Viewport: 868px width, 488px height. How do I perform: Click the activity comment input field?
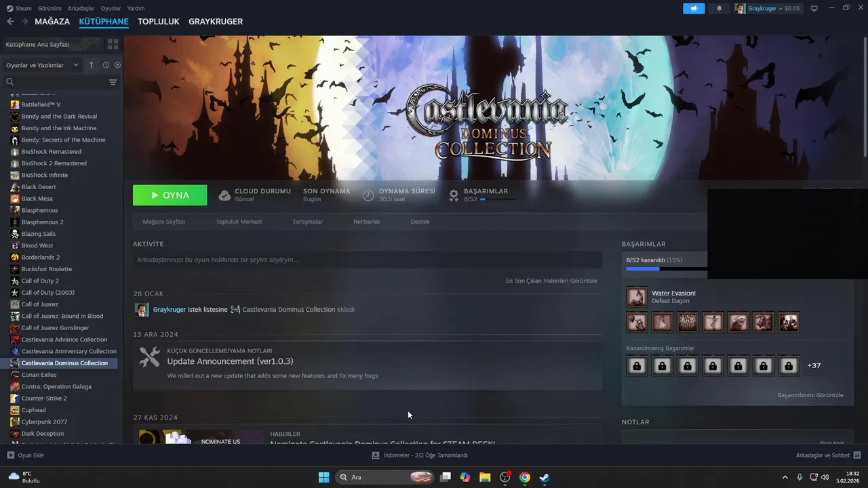[x=368, y=260]
